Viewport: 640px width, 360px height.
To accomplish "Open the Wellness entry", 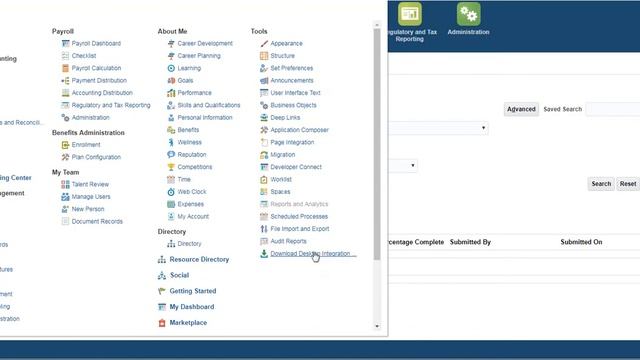I will tap(189, 142).
